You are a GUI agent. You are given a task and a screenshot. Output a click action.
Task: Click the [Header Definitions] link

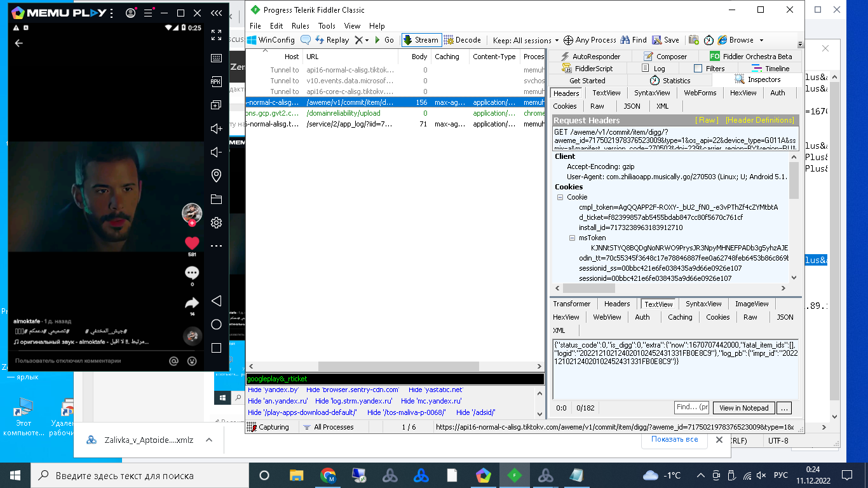pos(760,120)
